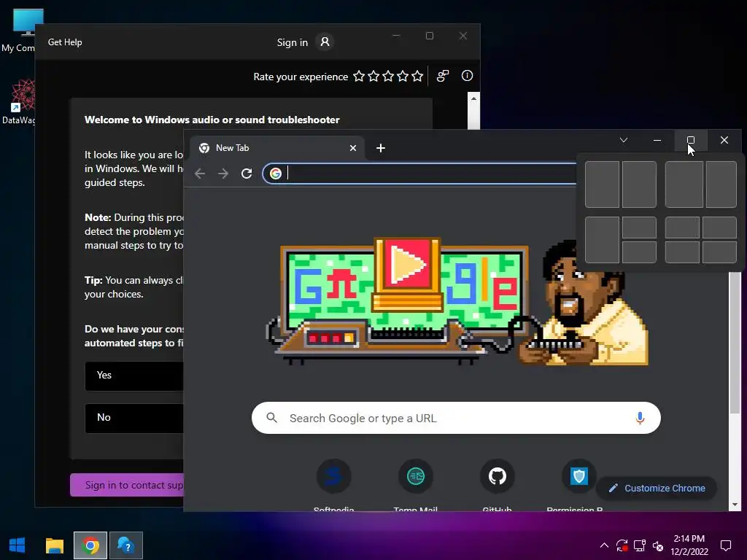The image size is (747, 560).
Task: Show hidden system tray icons
Action: tap(604, 545)
